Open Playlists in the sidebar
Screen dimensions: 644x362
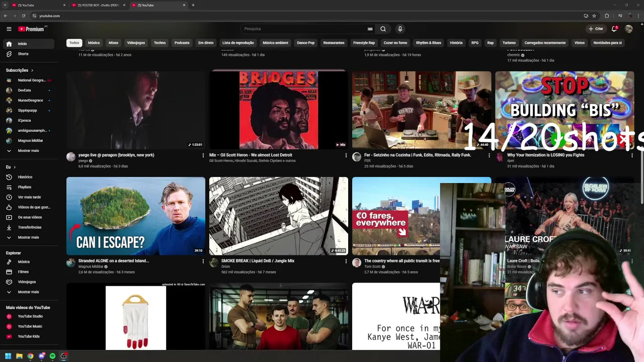click(x=29, y=187)
